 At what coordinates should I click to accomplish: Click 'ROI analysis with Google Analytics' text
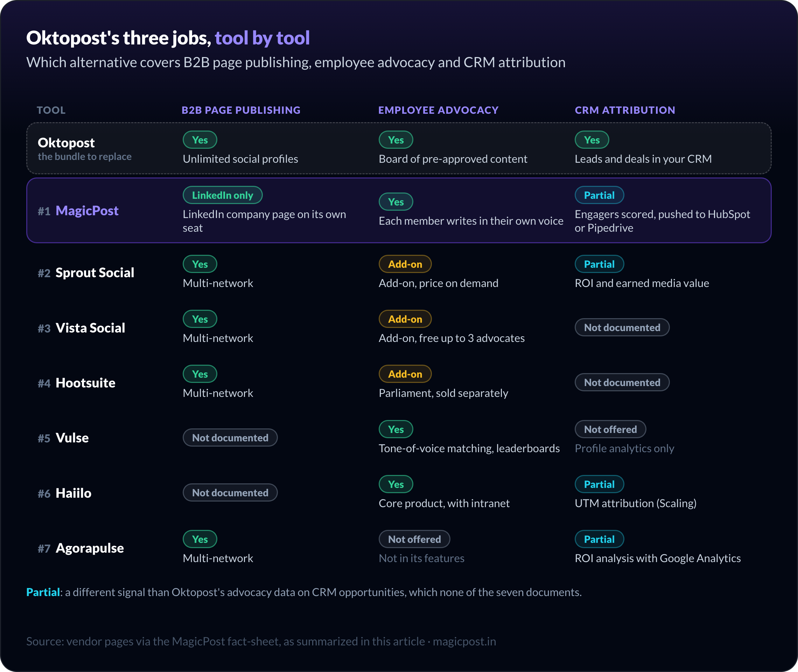[657, 558]
